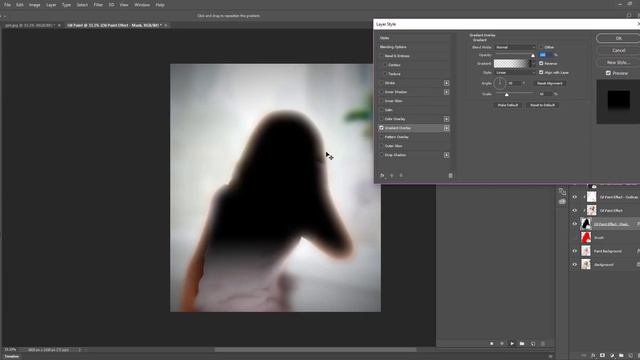The width and height of the screenshot is (640, 360).
Task: Click the layer style fx icon in Layers panel
Action: [593, 356]
